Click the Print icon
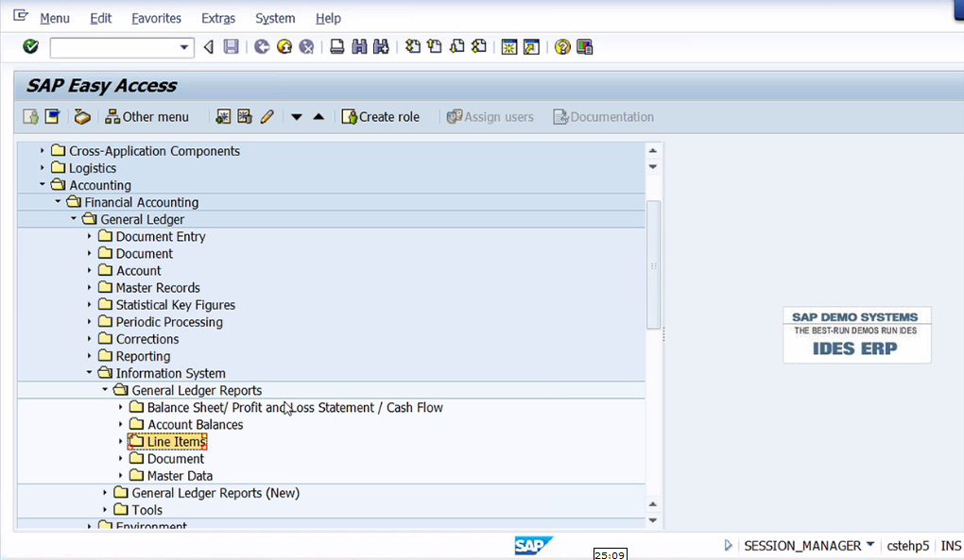Image resolution: width=964 pixels, height=560 pixels. pos(336,46)
